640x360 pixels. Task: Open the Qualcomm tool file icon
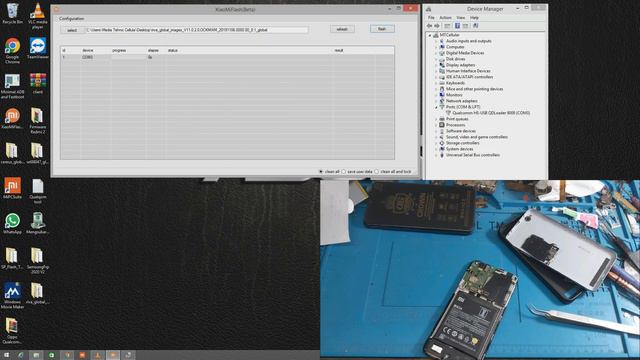[x=38, y=191]
